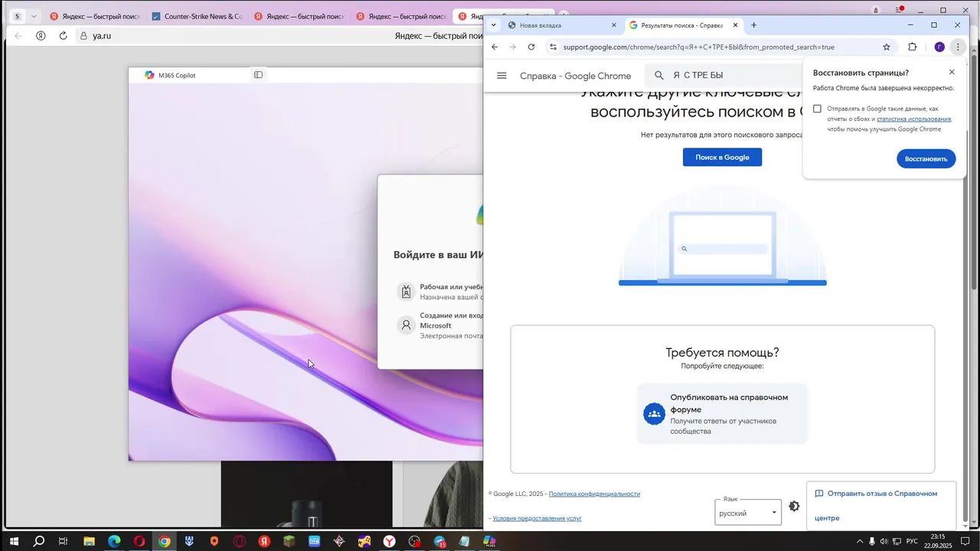The height and width of the screenshot is (551, 980).
Task: Open Windows taskbar search
Action: point(39,541)
